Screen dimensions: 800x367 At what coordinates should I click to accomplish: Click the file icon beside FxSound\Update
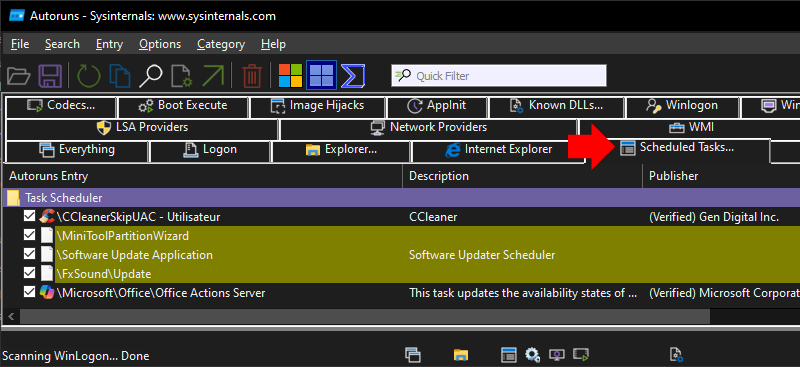coord(47,274)
